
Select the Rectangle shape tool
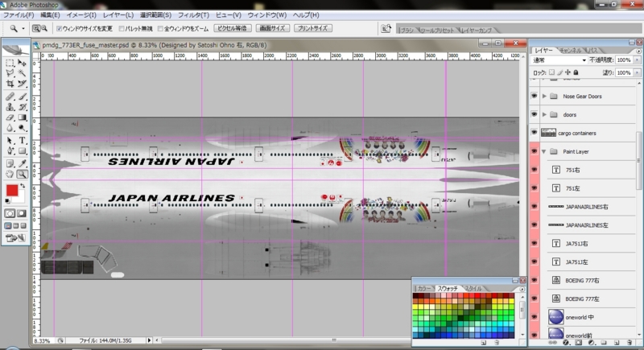coord(23,151)
